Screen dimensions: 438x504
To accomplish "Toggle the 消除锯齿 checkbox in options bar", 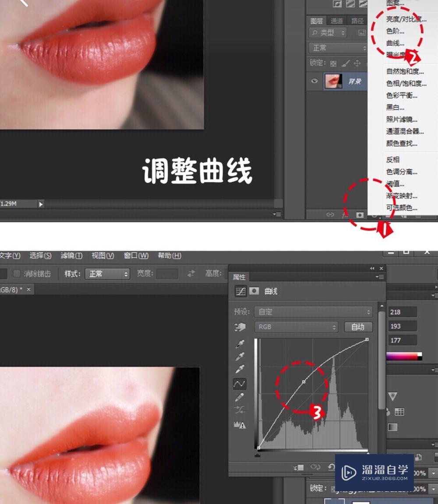I will tap(17, 273).
